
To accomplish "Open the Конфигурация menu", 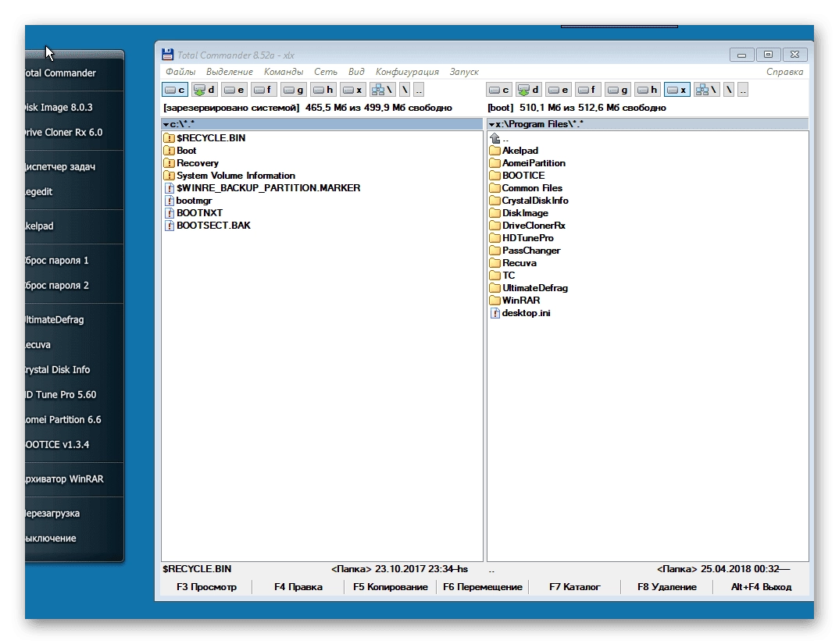I will click(x=407, y=72).
